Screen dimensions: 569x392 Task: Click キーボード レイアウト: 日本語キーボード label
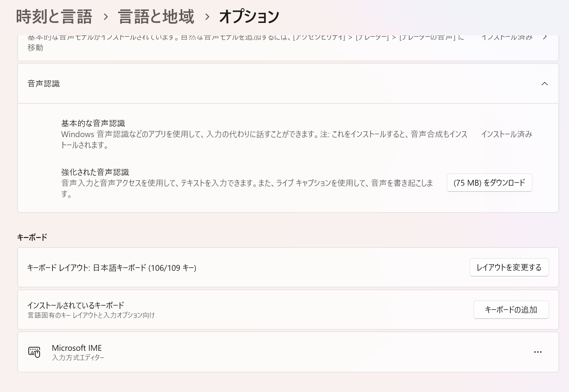[112, 268]
